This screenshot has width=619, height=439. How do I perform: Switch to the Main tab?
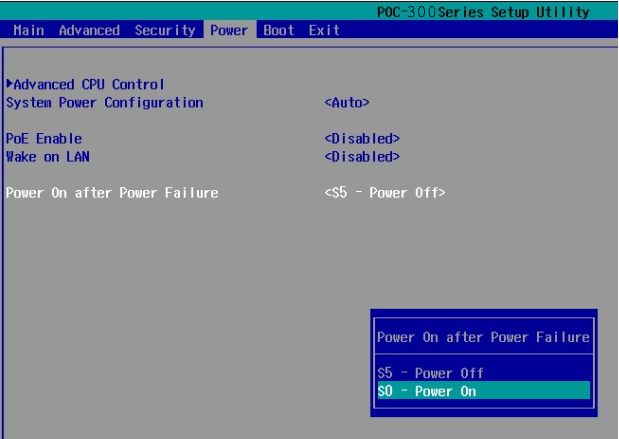pyautogui.click(x=29, y=30)
